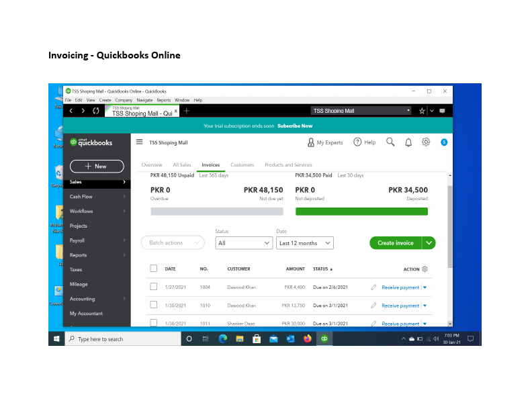Click the browser back arrow
532x411 pixels.
tap(71, 111)
